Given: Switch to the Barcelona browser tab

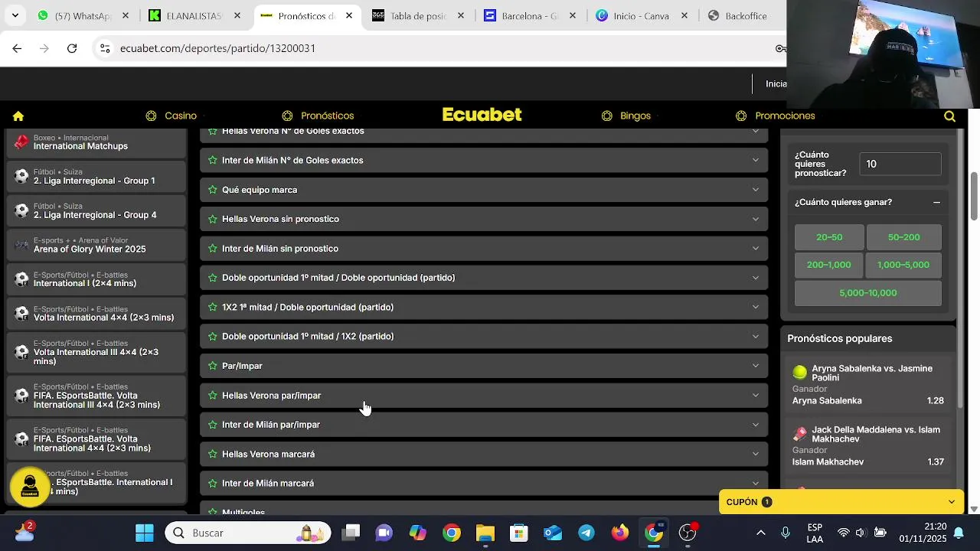Looking at the screenshot, I should (530, 15).
